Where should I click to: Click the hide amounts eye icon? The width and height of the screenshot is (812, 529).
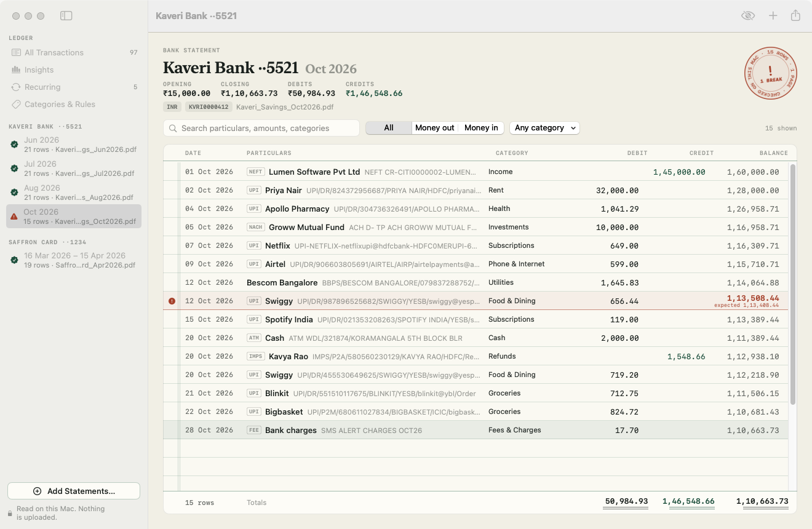pos(748,15)
